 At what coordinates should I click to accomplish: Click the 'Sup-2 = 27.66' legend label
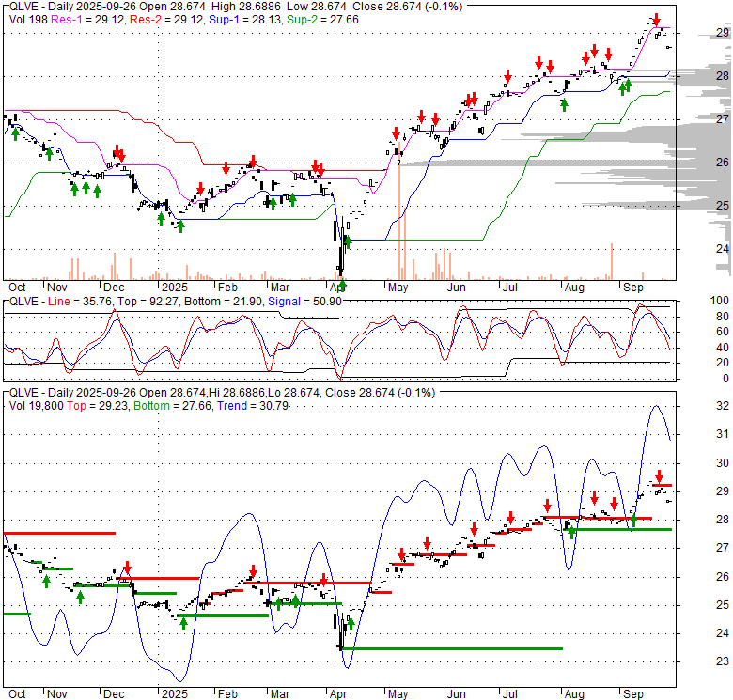tap(322, 20)
